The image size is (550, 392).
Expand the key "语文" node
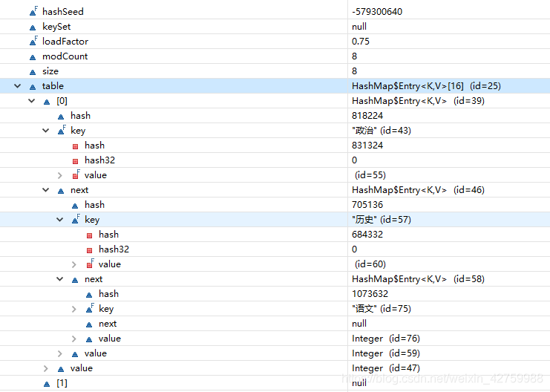[74, 309]
